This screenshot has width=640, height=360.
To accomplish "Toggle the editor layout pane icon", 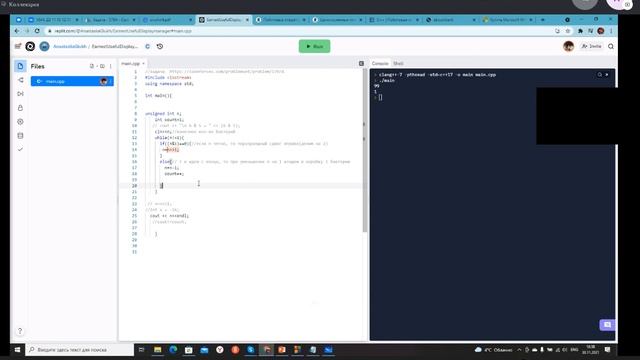I will pyautogui.click(x=361, y=64).
